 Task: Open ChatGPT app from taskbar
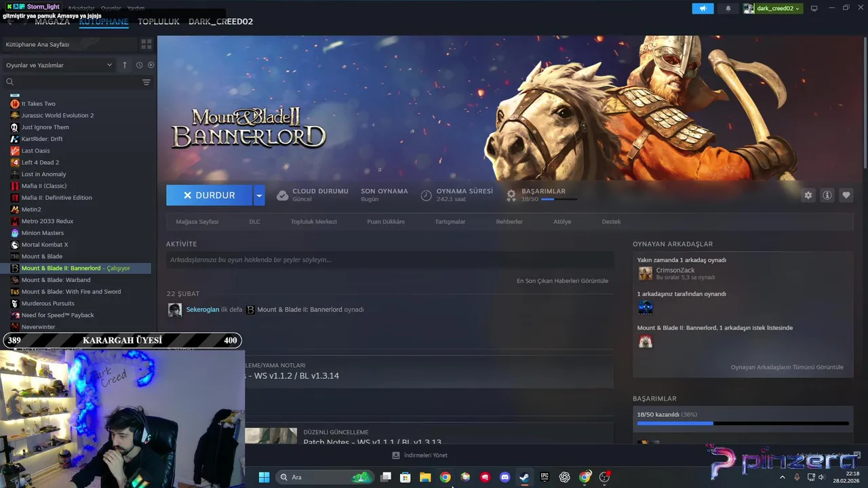point(564,477)
